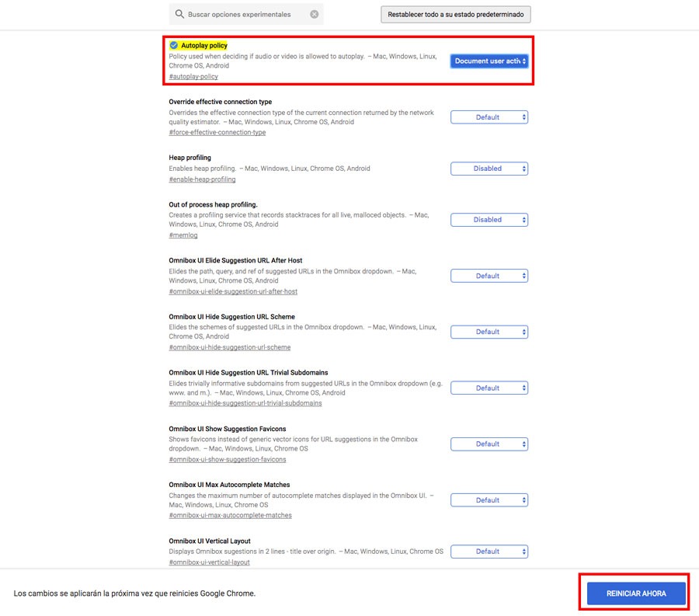Viewport: 699px width, 616px height.
Task: Open Override effective connection type dropdown
Action: click(x=489, y=117)
